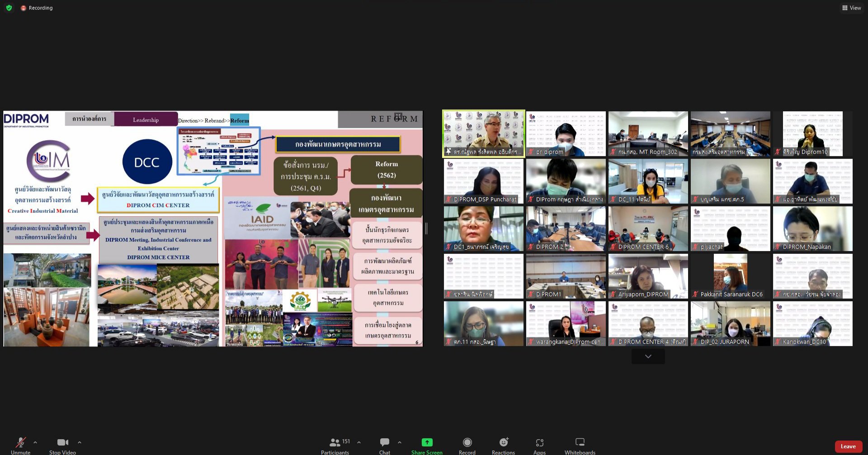Viewport: 868px width, 455px height.
Task: Click the green encryption shield icon
Action: point(9,8)
